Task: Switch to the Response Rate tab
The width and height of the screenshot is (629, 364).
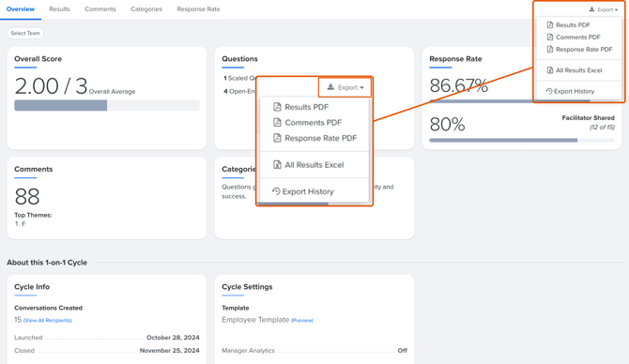Action: pos(198,8)
